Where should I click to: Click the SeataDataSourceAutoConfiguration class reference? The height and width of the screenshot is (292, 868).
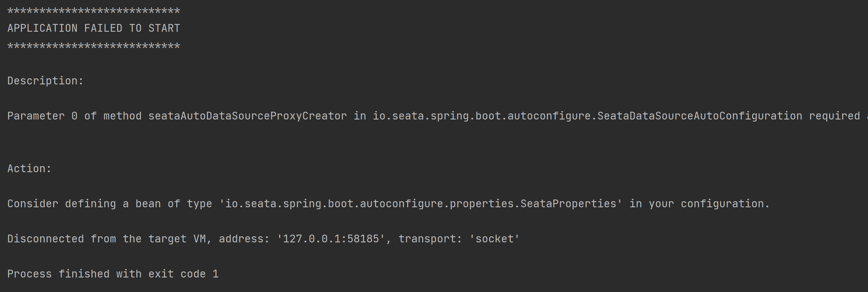pyautogui.click(x=700, y=116)
